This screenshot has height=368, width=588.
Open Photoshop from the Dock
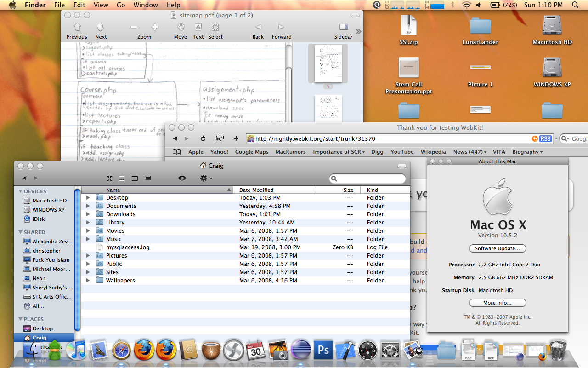pos(323,351)
